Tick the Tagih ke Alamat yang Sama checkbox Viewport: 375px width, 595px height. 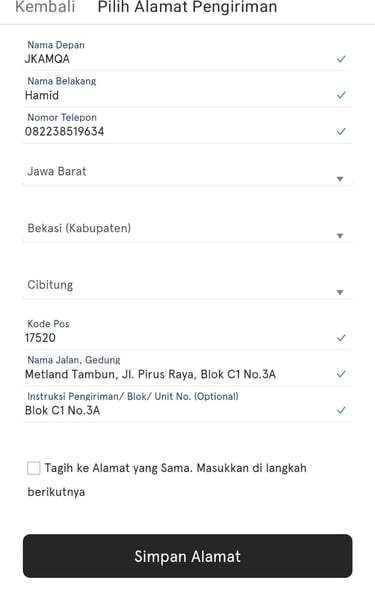[33, 468]
